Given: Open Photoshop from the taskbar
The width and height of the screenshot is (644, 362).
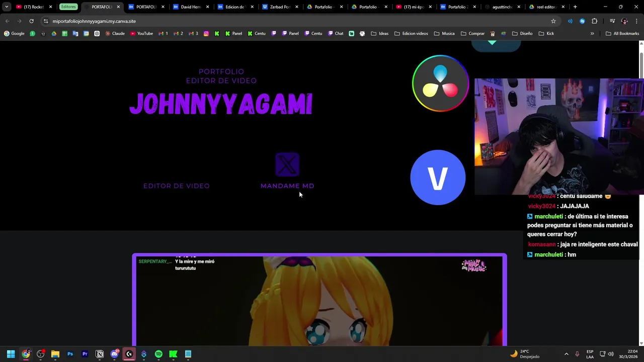Looking at the screenshot, I should coord(70,354).
